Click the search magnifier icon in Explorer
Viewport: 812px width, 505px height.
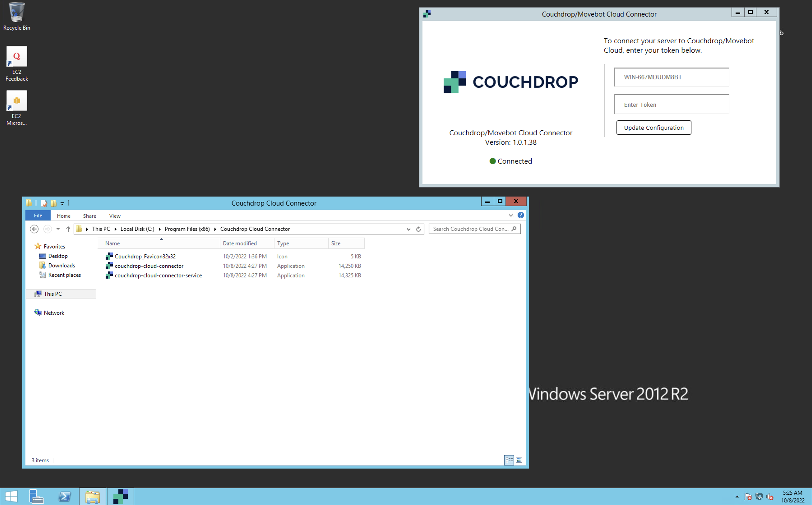pyautogui.click(x=514, y=229)
